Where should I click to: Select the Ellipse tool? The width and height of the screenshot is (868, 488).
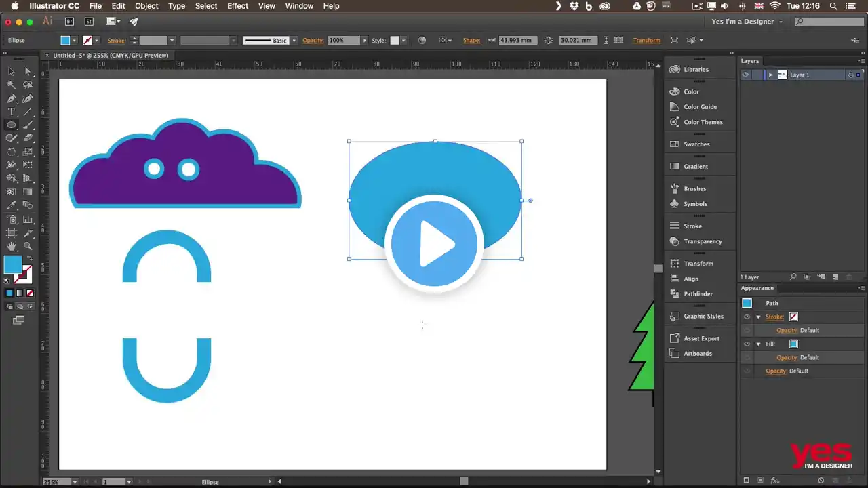tap(12, 125)
